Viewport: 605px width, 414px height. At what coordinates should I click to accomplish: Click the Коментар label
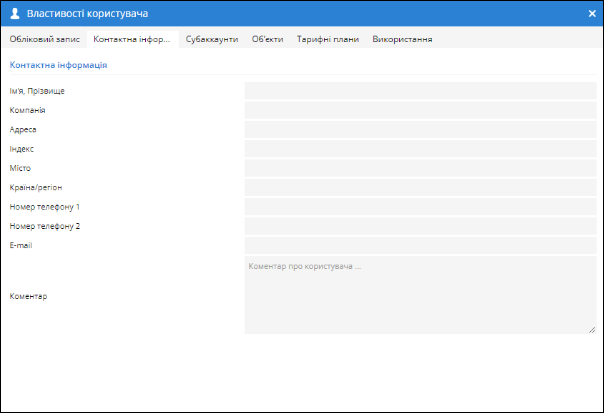[28, 296]
